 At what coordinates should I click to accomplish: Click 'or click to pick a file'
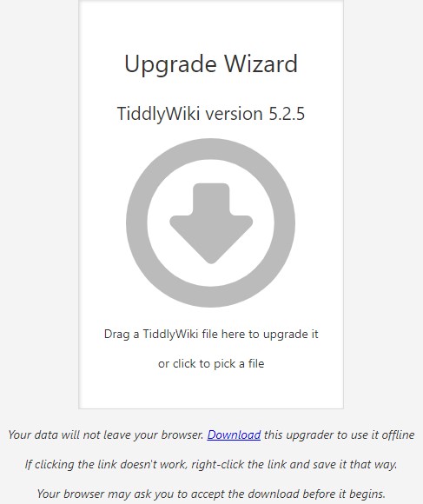pos(211,363)
